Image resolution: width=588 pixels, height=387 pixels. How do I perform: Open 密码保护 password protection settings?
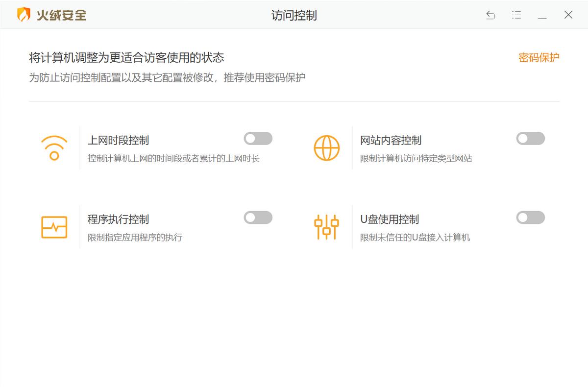(539, 58)
